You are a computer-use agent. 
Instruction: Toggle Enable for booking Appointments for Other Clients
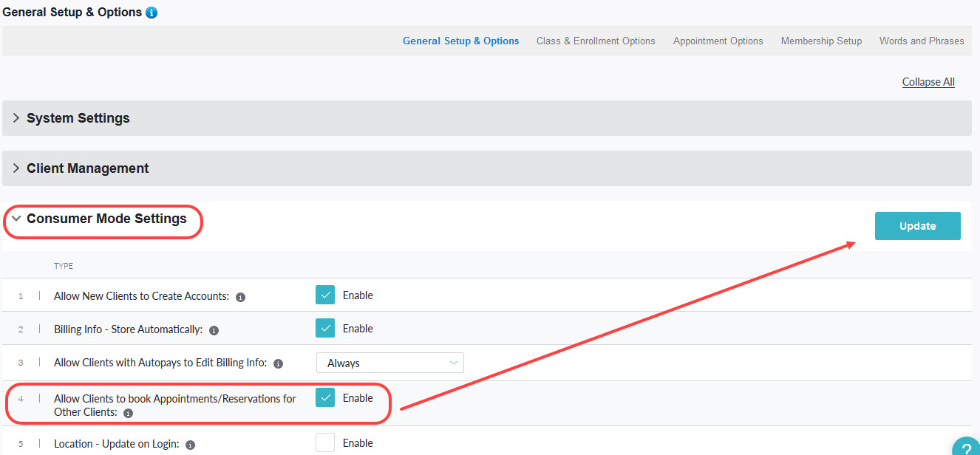coord(325,397)
